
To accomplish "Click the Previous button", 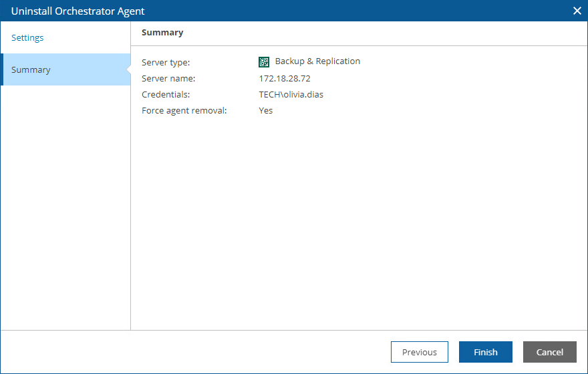I will (419, 352).
